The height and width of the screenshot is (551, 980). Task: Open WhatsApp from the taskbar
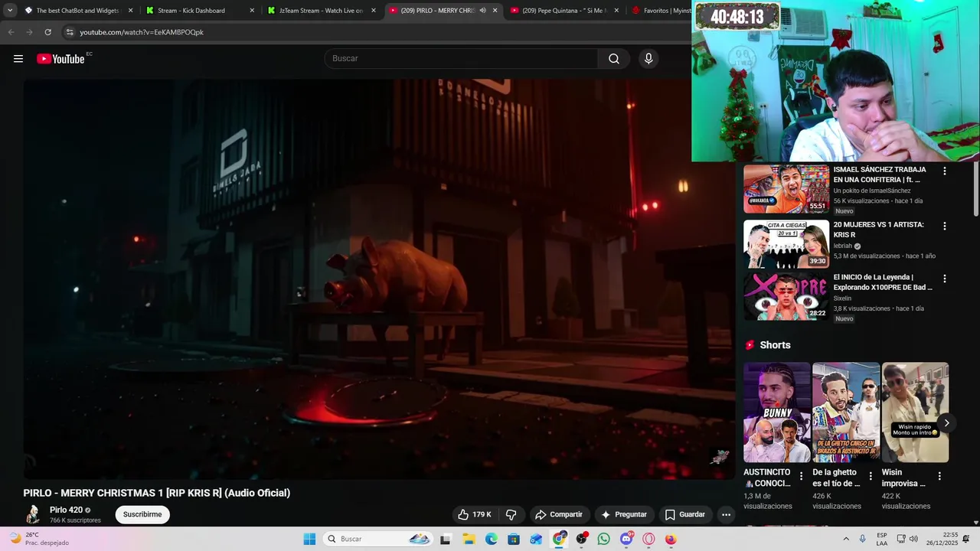603,539
